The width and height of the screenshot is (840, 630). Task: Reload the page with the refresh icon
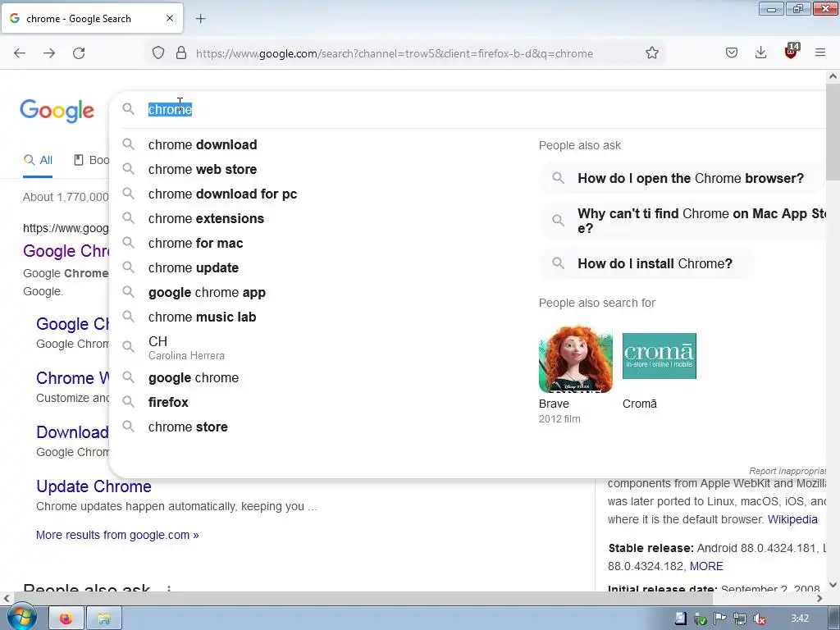(79, 53)
